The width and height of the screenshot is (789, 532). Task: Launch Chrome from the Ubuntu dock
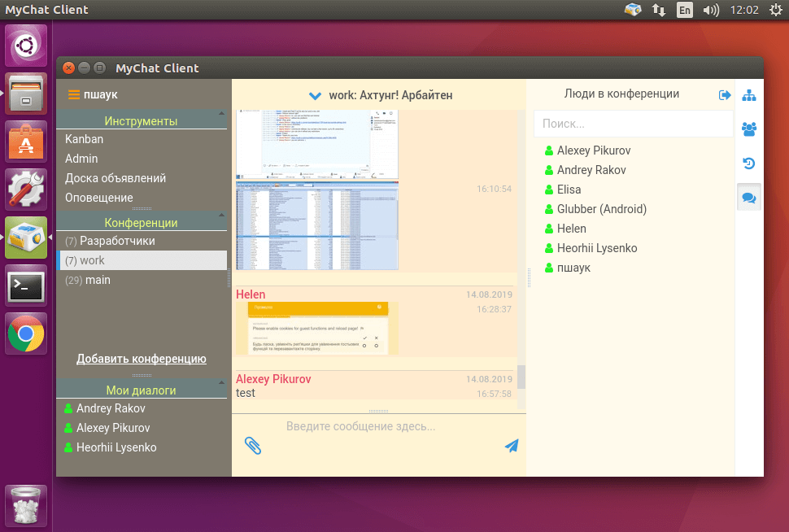click(x=25, y=334)
